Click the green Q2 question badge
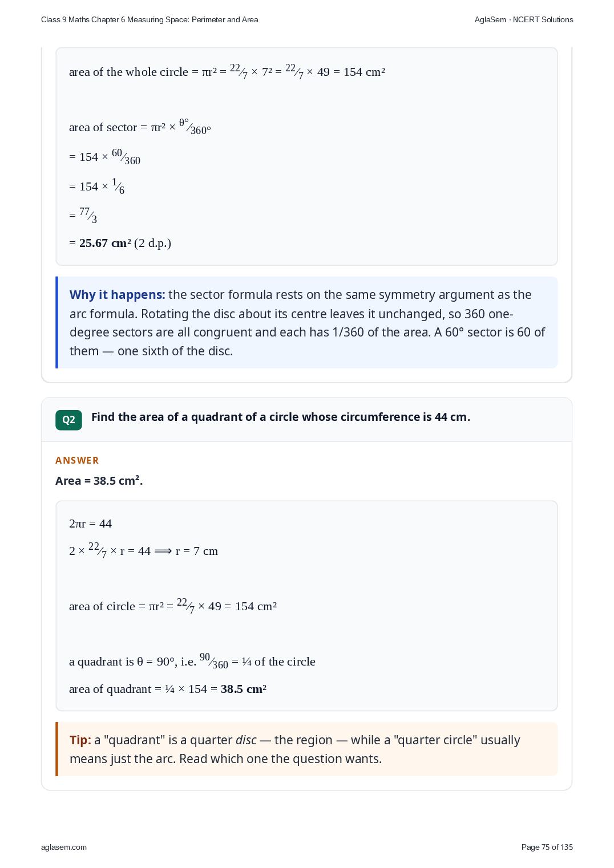This screenshot has height=868, width=614. [68, 420]
